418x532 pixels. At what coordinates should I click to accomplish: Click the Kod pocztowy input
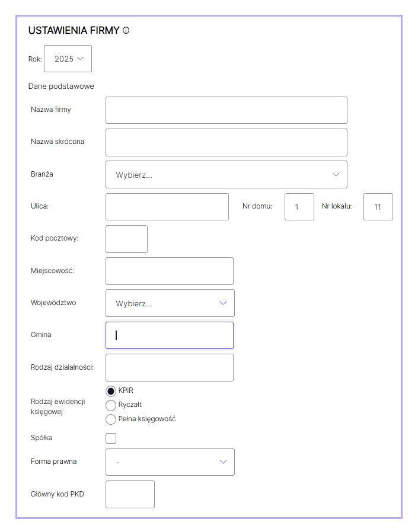(126, 239)
